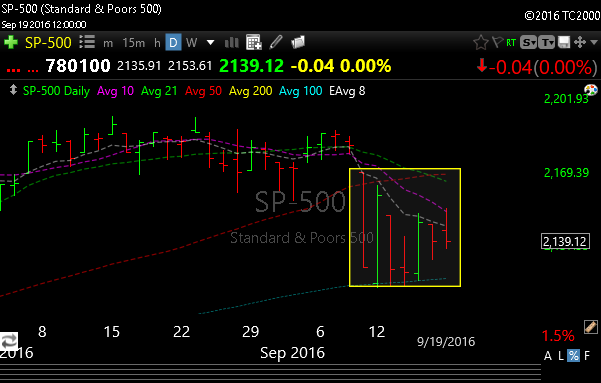The height and width of the screenshot is (383, 601).
Task: Click the flag icon in toolbar
Action: [x=497, y=42]
